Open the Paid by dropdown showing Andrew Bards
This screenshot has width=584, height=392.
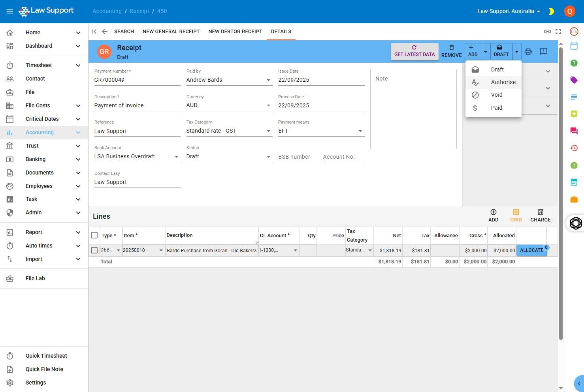229,80
